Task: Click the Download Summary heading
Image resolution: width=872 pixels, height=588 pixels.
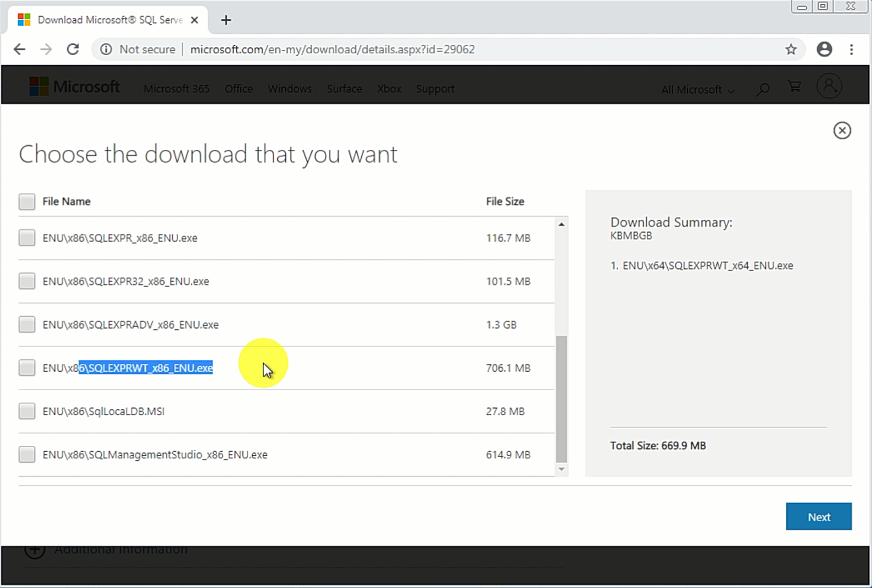Action: [671, 222]
